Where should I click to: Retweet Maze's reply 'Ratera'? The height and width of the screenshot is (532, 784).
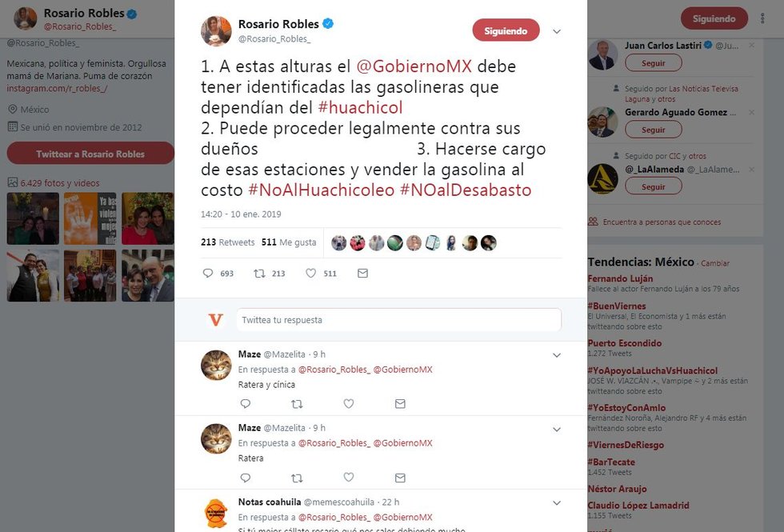click(297, 478)
